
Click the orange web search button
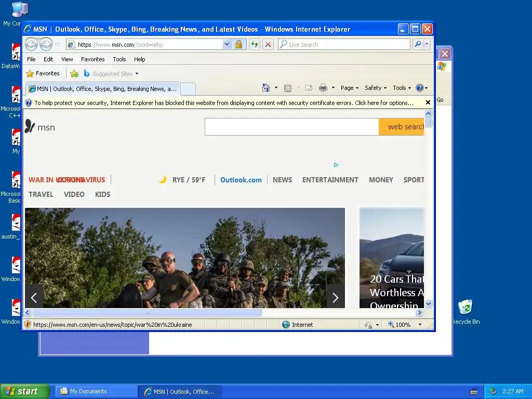(402, 127)
